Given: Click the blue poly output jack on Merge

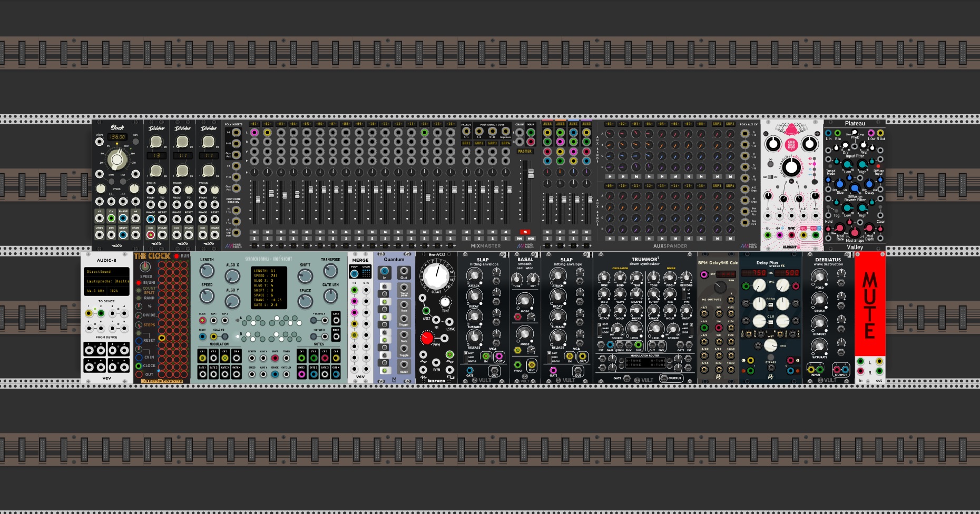Looking at the screenshot, I should [x=354, y=274].
